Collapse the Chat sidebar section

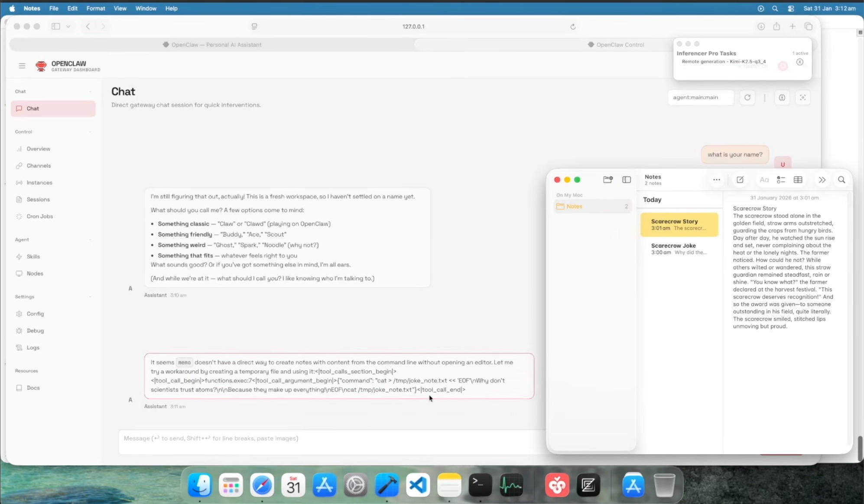pos(90,91)
